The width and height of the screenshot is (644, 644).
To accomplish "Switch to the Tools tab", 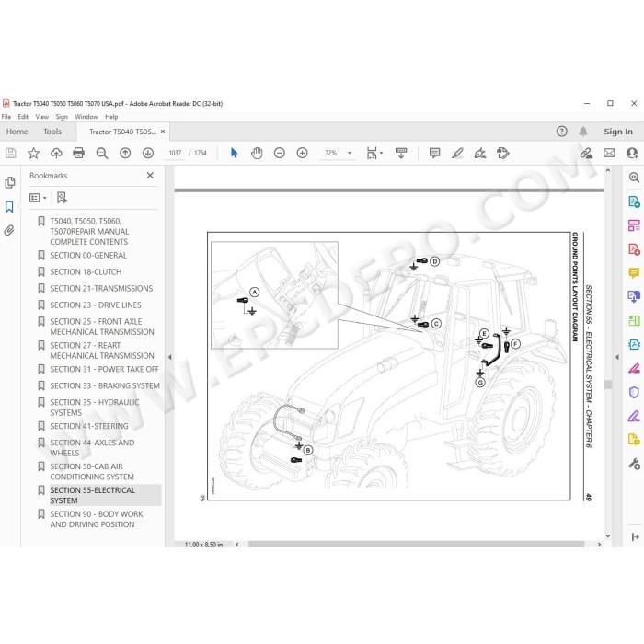I will tap(52, 132).
